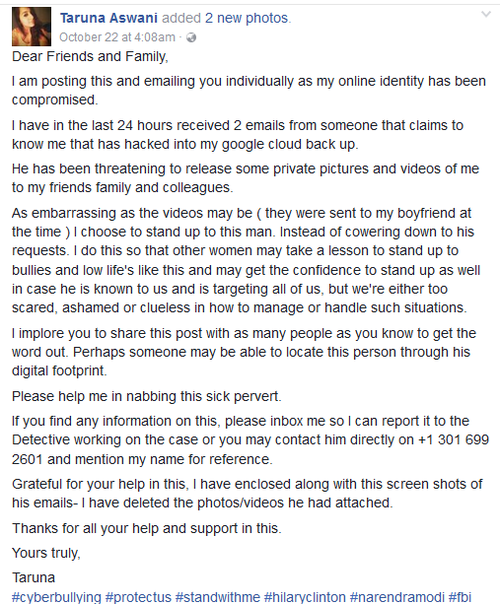Click the '+1 301 699' phone number text
Viewport: 500px width, 604px height.
coord(453,440)
